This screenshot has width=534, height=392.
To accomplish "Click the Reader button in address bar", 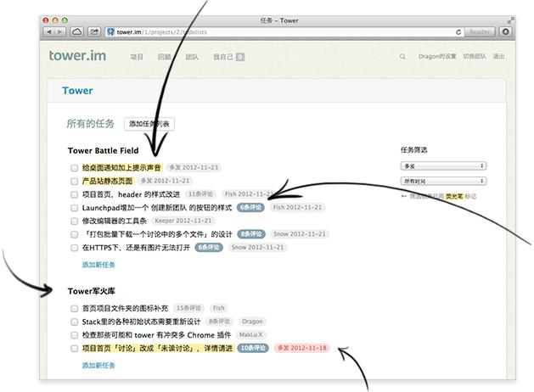I will (480, 32).
